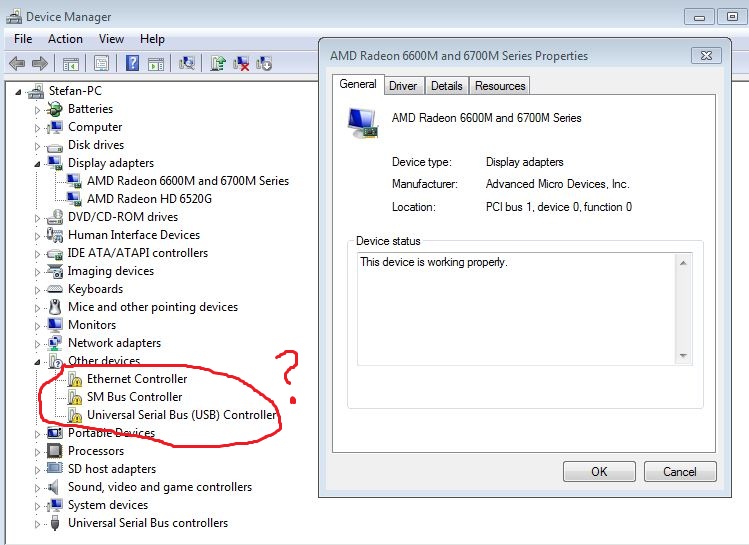Click the Processors label
Viewport: 749px width, 545px height.
point(96,451)
